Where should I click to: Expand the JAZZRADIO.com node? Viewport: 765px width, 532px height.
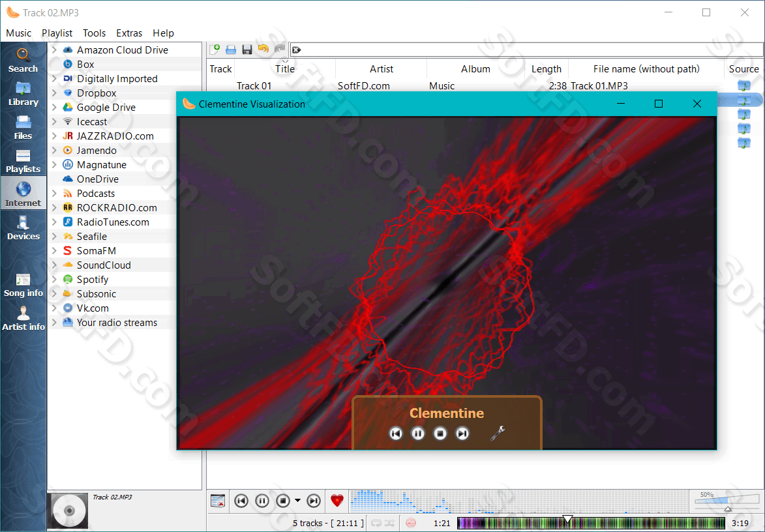55,136
